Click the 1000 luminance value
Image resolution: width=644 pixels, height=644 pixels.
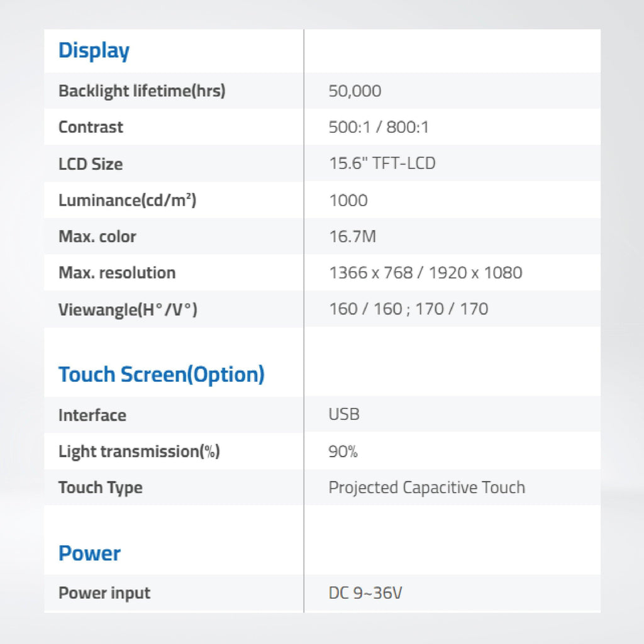tap(348, 200)
